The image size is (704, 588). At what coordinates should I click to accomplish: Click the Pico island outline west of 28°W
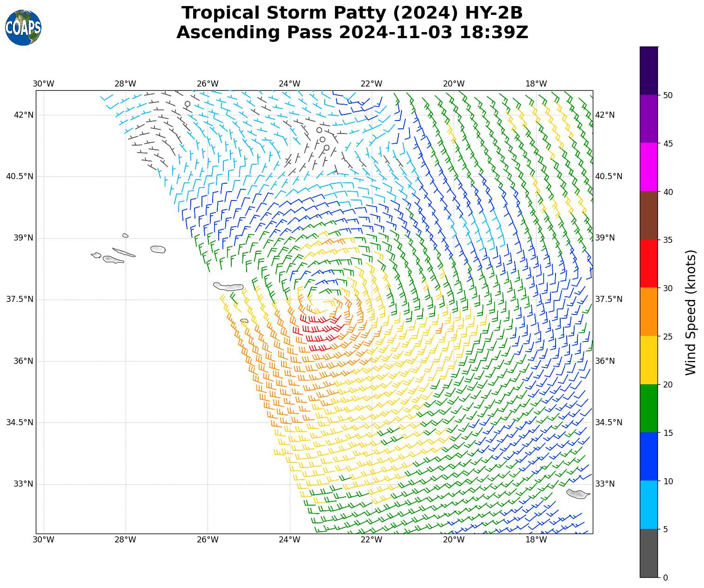(x=113, y=259)
